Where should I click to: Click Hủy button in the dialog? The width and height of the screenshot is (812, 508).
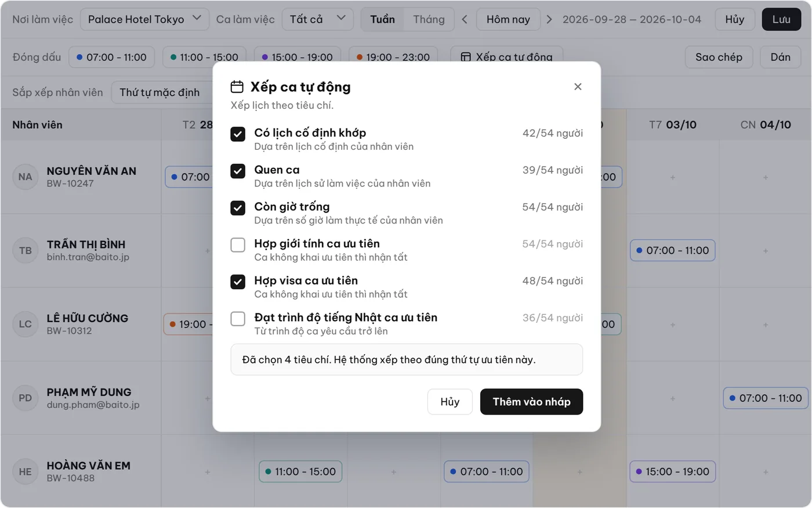tap(449, 402)
